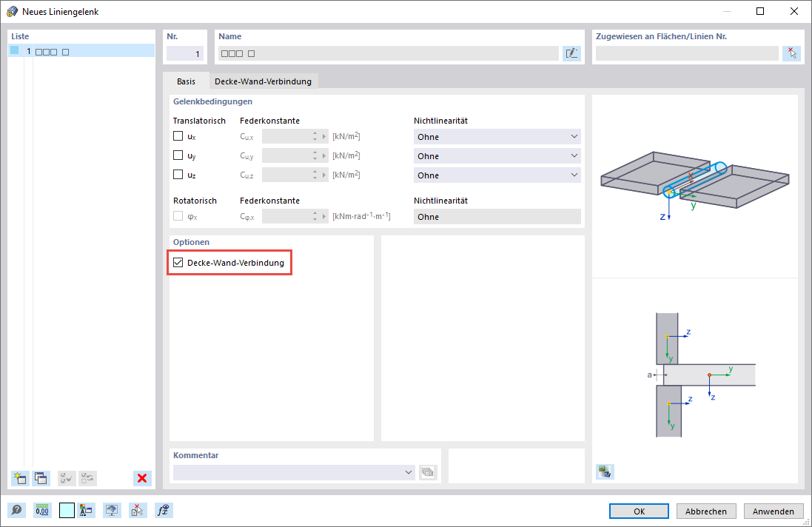Switch to the Decke-Wand-Verbindung tab
This screenshot has height=527, width=812.
coord(263,81)
